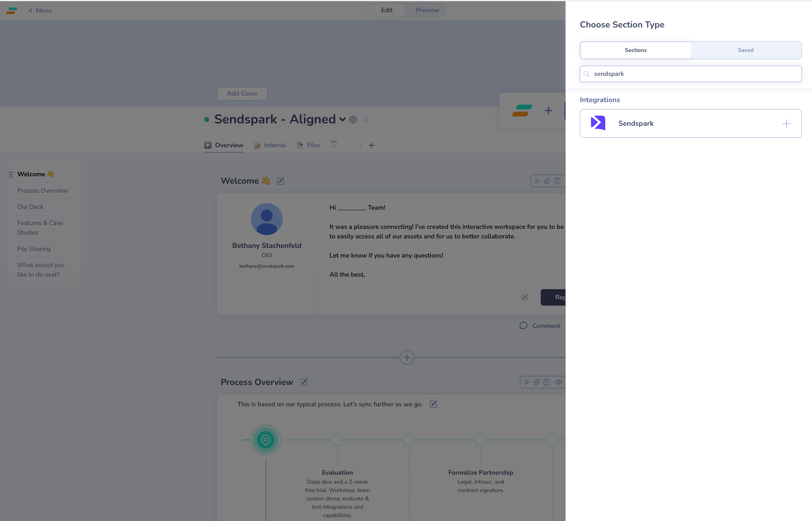
Task: Add a new tab with plus icon
Action: pos(371,145)
